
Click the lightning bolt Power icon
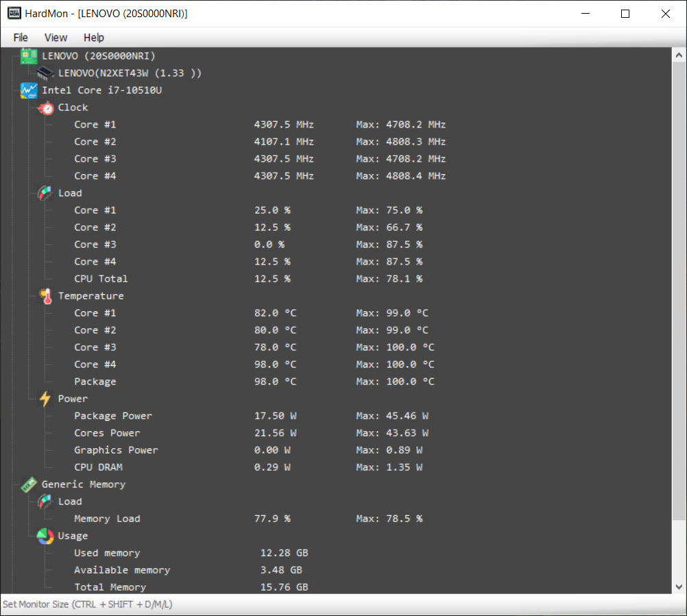(x=45, y=399)
